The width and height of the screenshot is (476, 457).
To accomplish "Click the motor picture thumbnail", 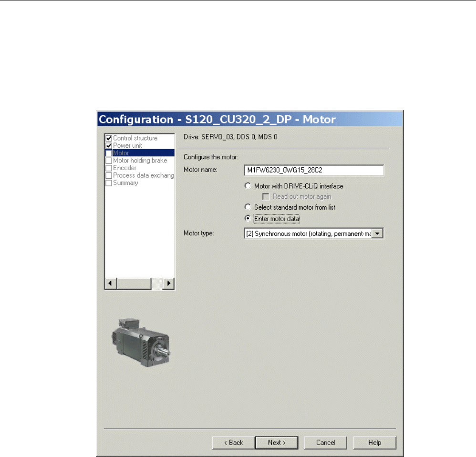I will coord(141,342).
